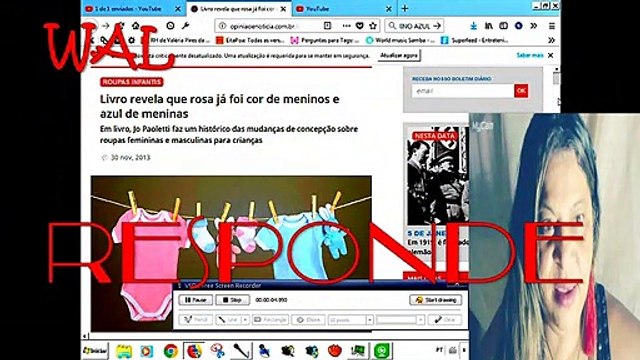Click the site information icon in address bar
Image resolution: width=640 pixels, height=360 pixels.
222,26
